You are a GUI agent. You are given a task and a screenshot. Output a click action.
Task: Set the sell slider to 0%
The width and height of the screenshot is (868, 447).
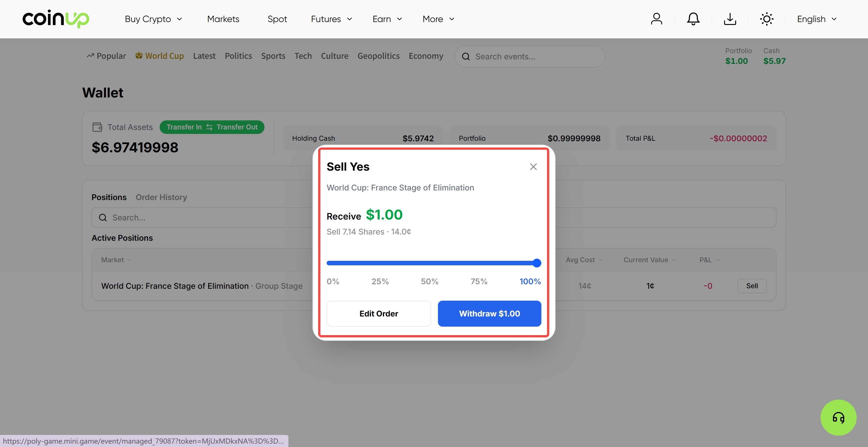(x=333, y=281)
